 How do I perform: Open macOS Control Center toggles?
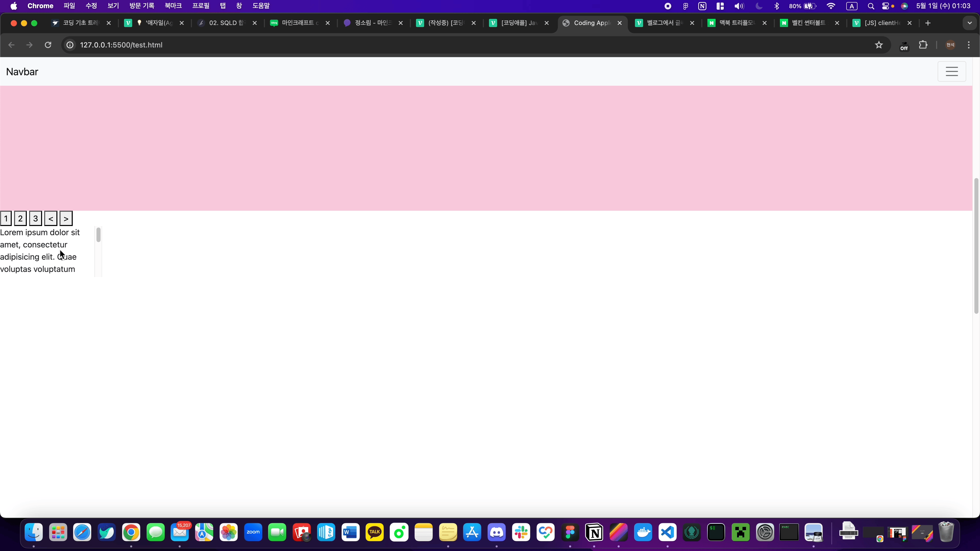coord(885,6)
